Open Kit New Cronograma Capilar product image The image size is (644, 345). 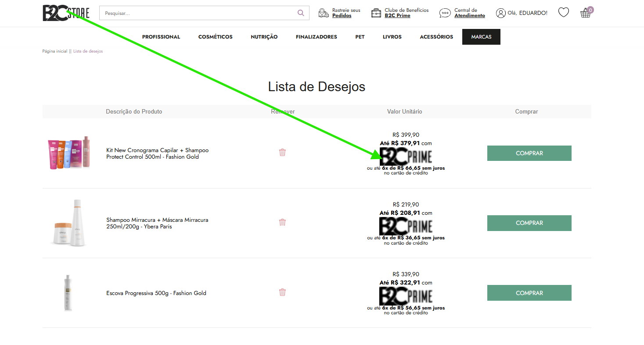[x=69, y=153]
